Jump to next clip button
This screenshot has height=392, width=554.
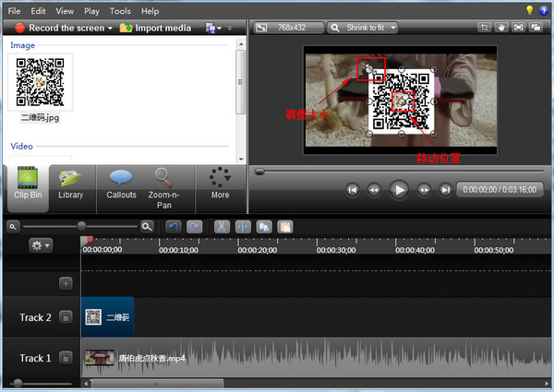tap(446, 190)
